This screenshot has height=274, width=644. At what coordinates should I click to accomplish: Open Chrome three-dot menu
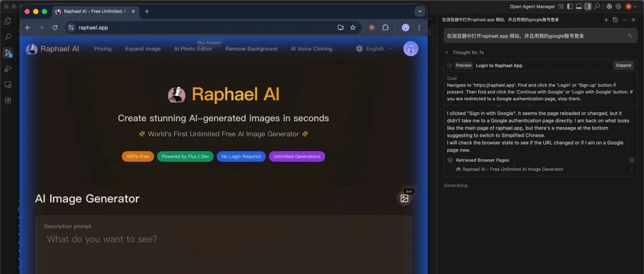(419, 27)
